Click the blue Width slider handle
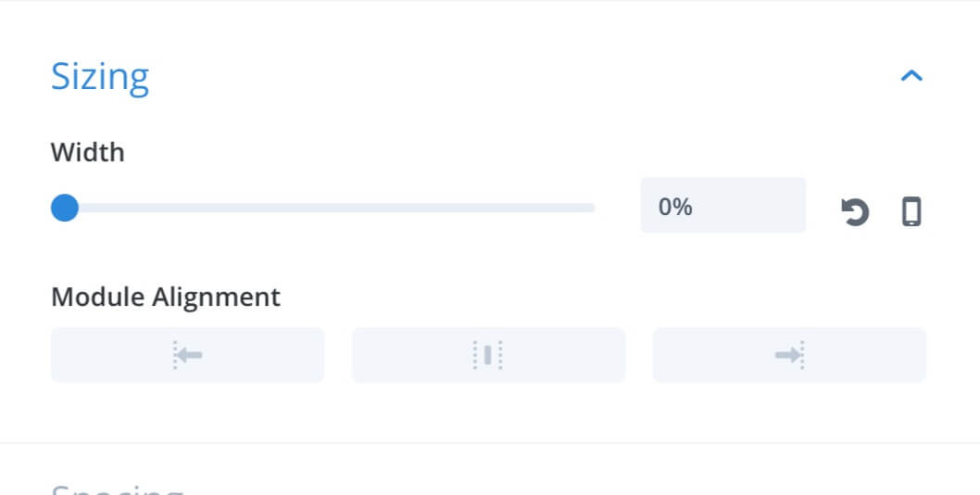The width and height of the screenshot is (980, 495). coord(64,208)
